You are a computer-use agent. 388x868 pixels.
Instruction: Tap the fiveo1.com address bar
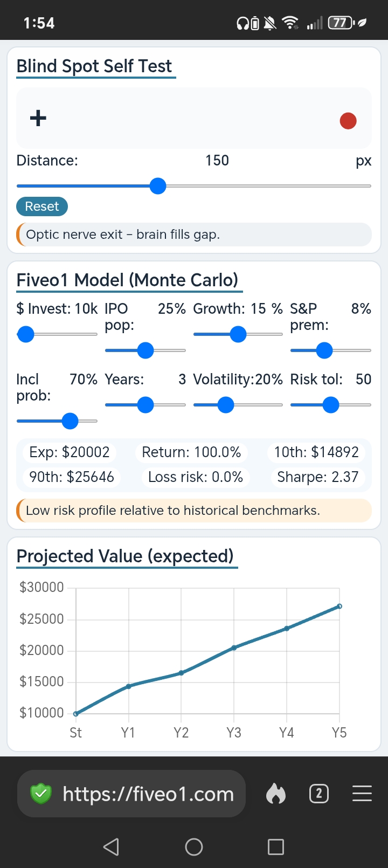pyautogui.click(x=131, y=794)
